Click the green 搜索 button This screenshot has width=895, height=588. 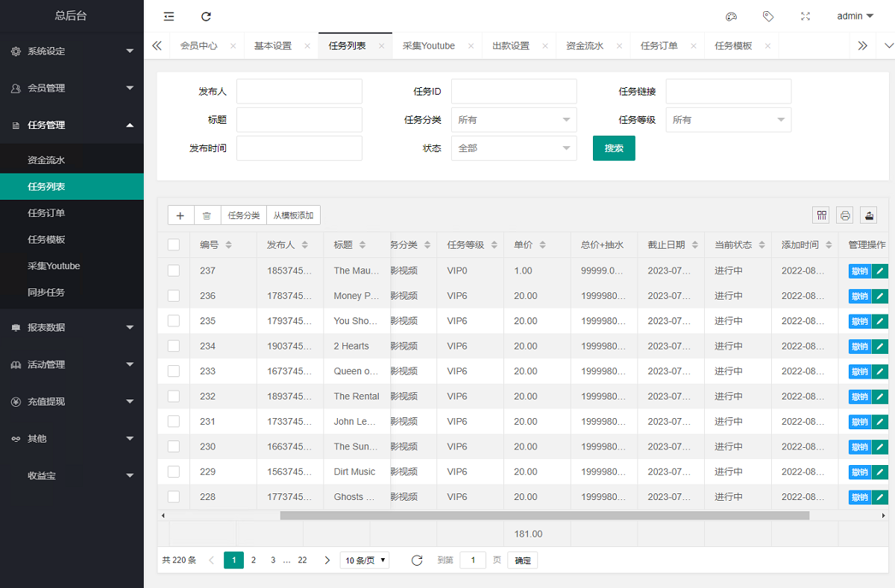[614, 148]
